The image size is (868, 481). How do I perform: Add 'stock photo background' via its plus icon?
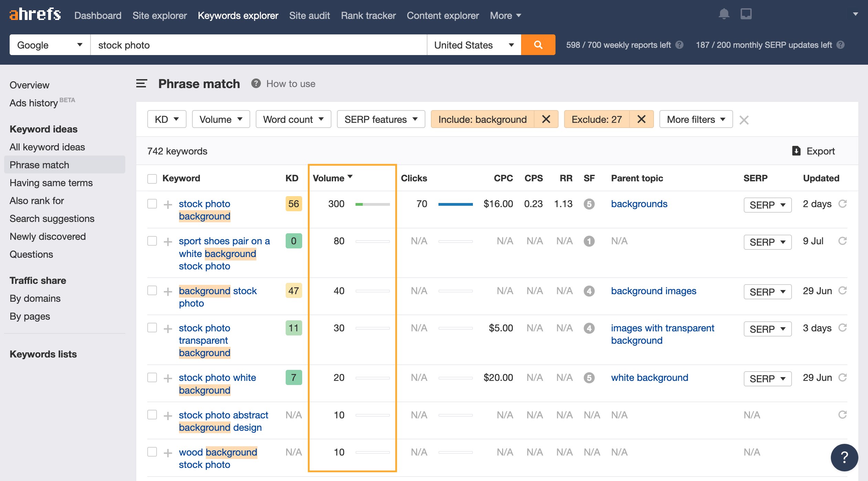[x=168, y=204]
